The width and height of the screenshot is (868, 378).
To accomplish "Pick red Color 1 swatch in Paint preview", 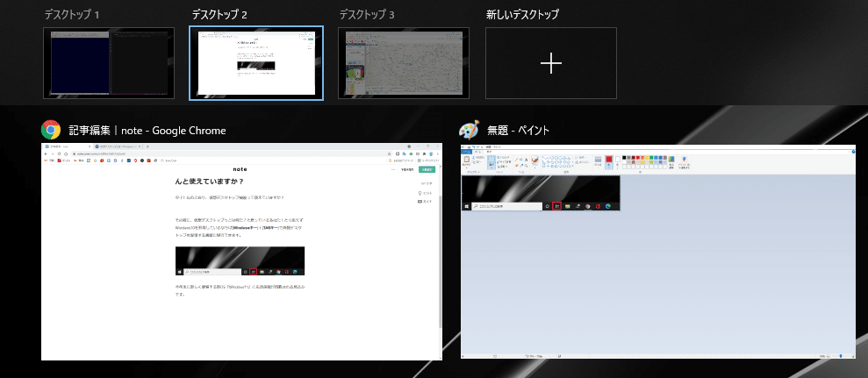I will pos(609,161).
